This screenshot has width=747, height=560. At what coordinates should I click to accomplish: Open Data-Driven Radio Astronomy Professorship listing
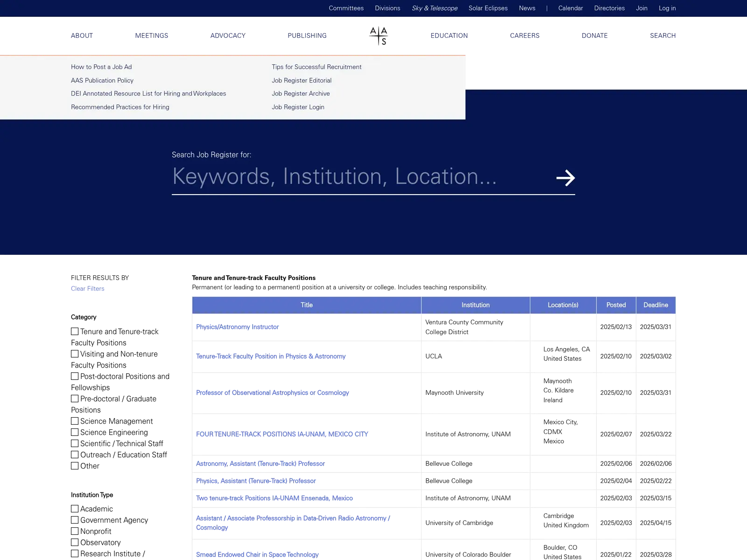293,523
